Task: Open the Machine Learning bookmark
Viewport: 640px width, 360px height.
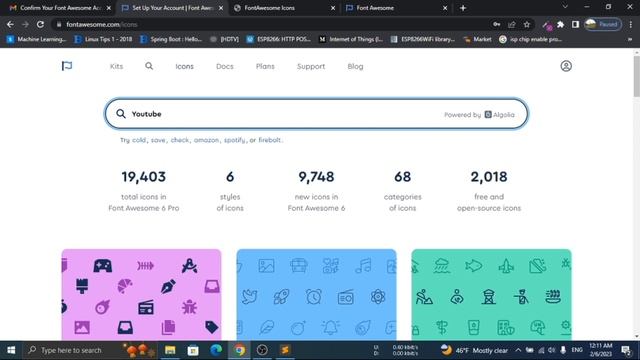Action: click(36, 39)
